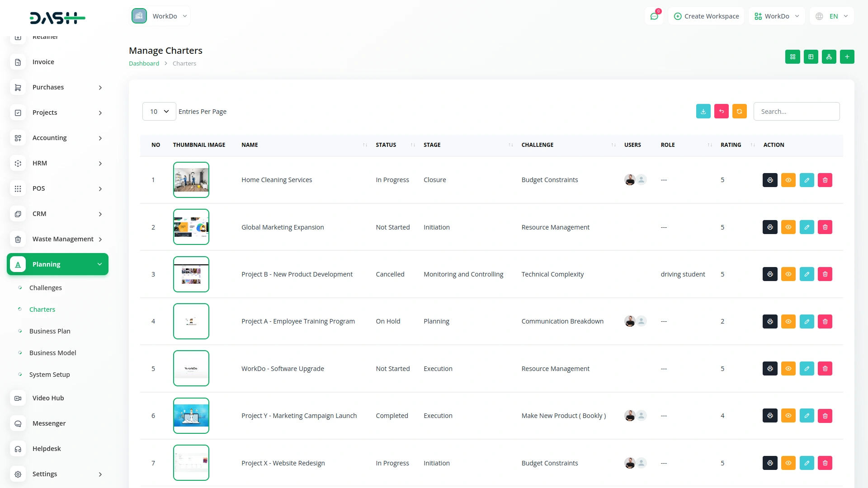Click the Dashboard breadcrumb link
This screenshot has width=868, height=488.
144,64
